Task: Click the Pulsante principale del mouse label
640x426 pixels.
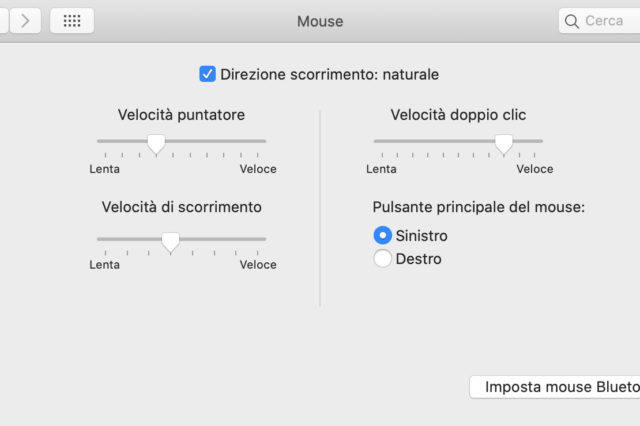Action: point(478,207)
